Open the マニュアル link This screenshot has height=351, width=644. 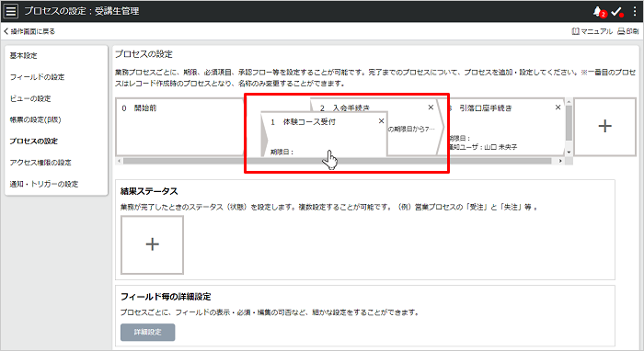pyautogui.click(x=592, y=31)
